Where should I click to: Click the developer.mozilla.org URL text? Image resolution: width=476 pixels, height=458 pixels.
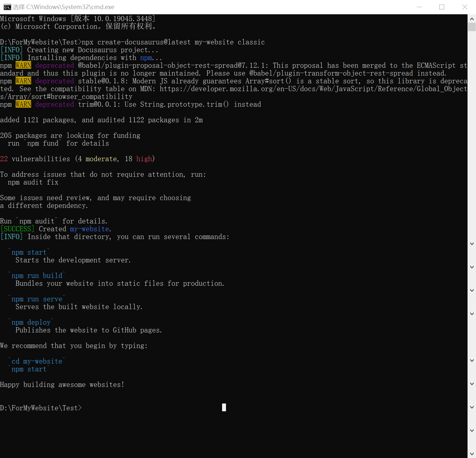click(313, 89)
